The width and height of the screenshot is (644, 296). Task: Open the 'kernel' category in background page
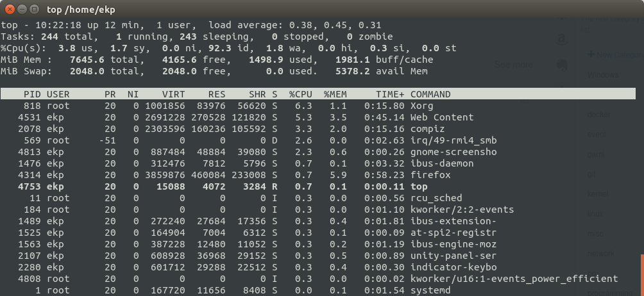tap(598, 194)
